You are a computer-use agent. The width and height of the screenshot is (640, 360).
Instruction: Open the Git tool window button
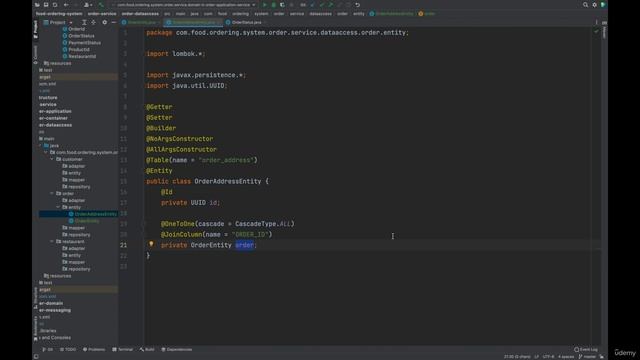click(x=48, y=349)
